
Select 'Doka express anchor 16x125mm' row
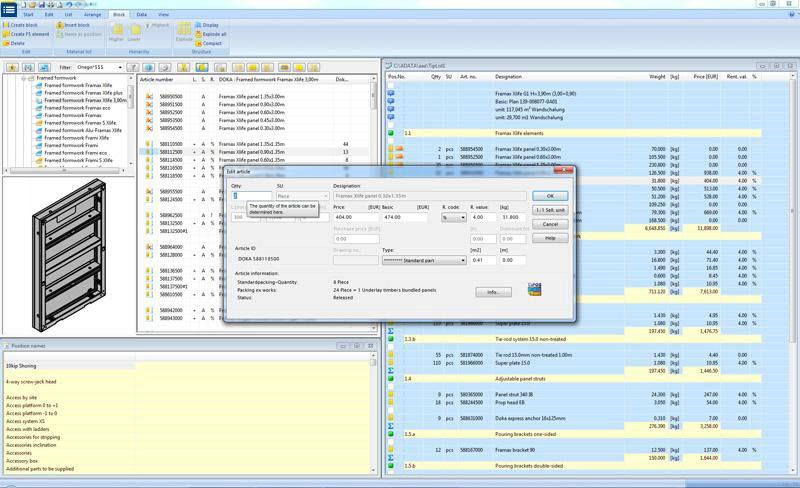pos(573,419)
